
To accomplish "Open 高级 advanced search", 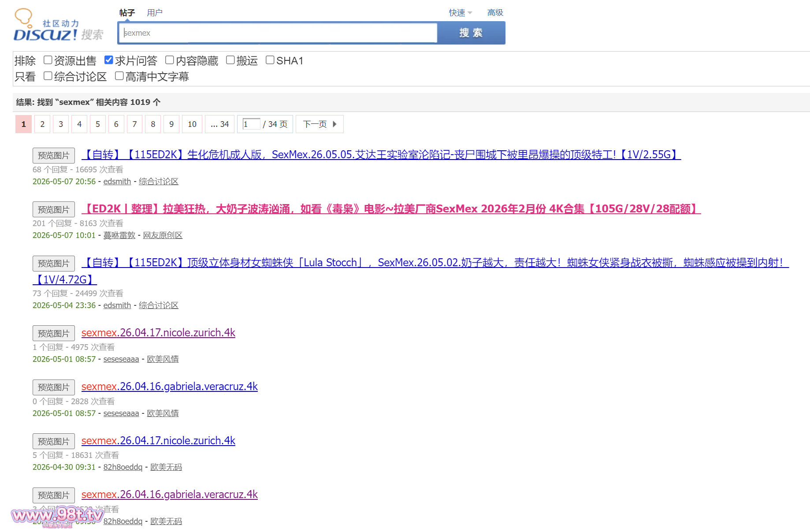I will pyautogui.click(x=495, y=13).
